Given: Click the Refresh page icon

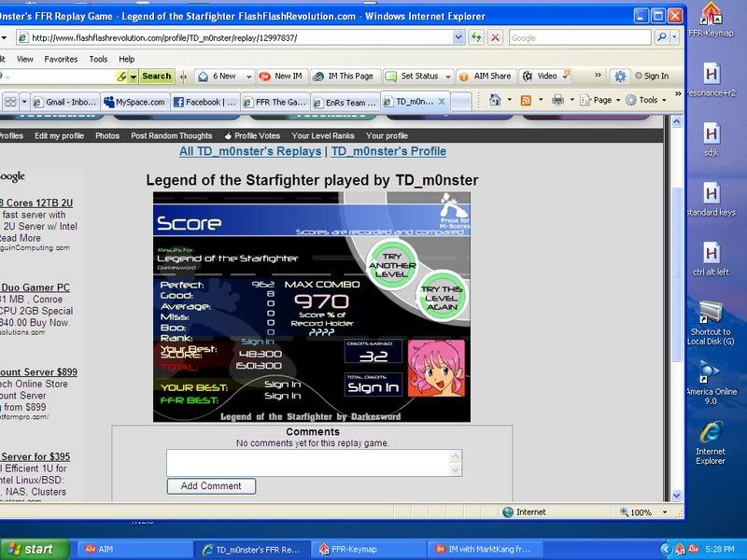Looking at the screenshot, I should coord(476,37).
